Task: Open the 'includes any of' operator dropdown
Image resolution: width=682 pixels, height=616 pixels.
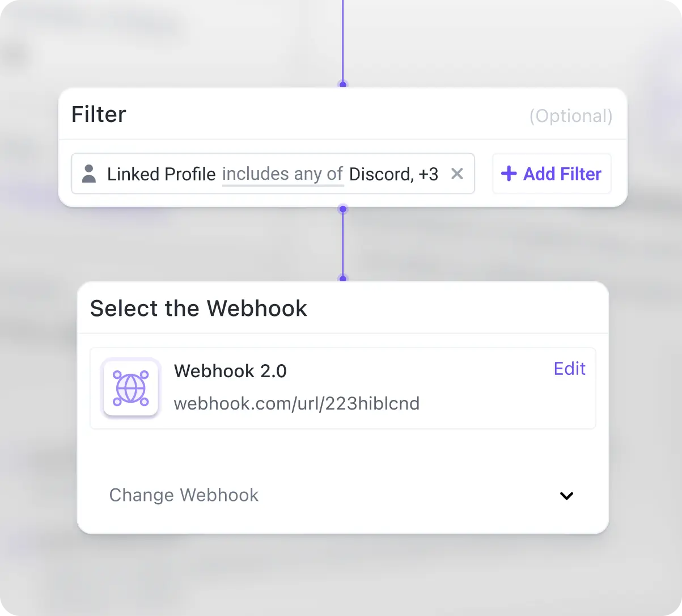Action: (x=283, y=174)
